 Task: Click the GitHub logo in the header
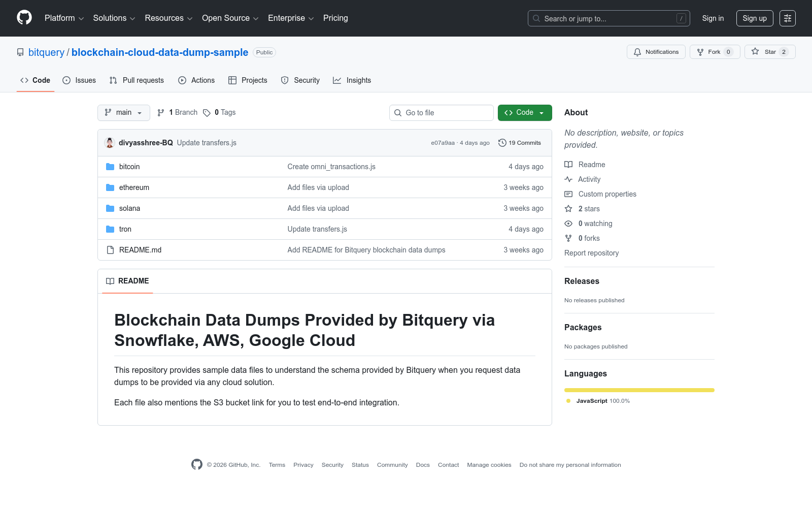tap(24, 18)
